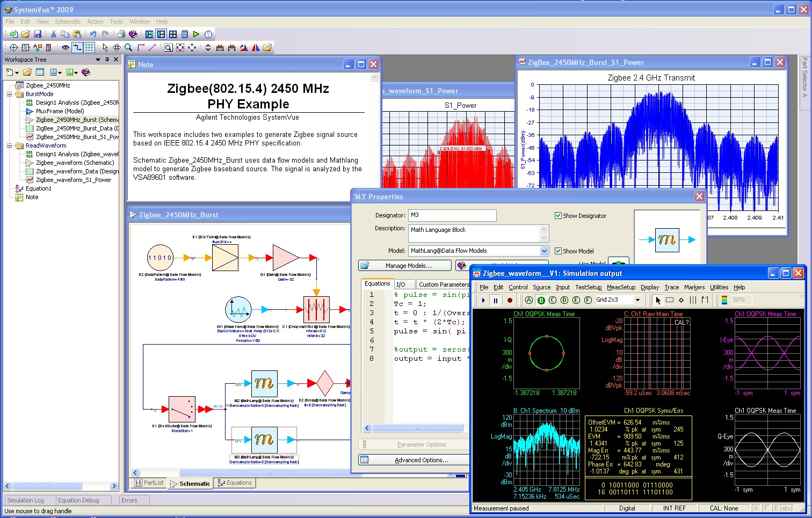Click the red record button in VSA toolbar
Screen dimensions: 812x518
click(510, 300)
